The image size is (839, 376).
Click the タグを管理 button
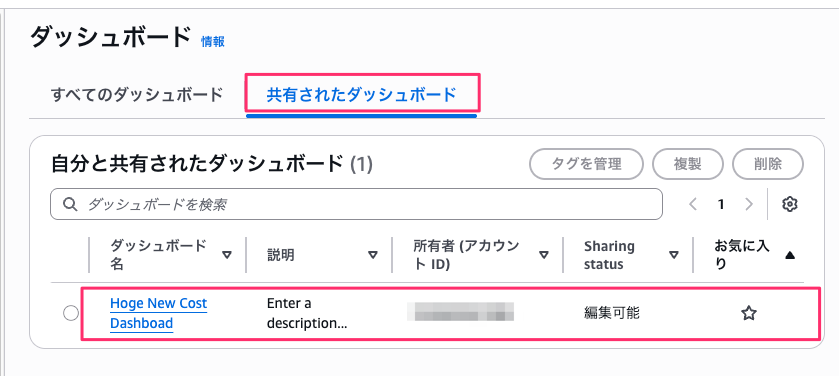586,164
